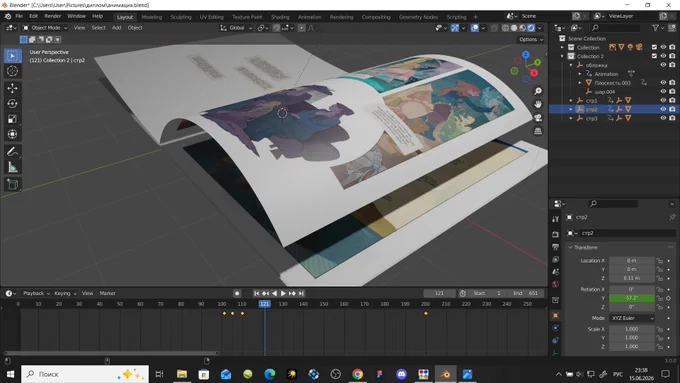Uncheck exclude checkbox for Collection 2
The width and height of the screenshot is (680, 383).
click(x=654, y=56)
